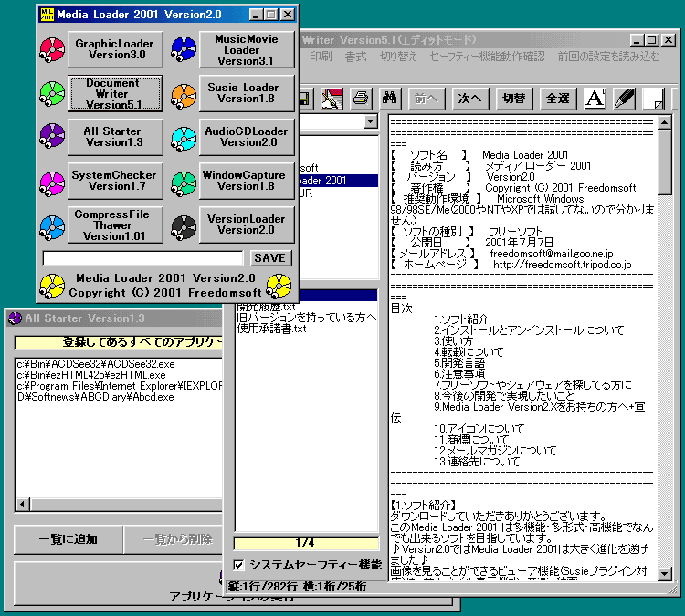Click the text field next to SAVE
Image resolution: width=685 pixels, height=616 pixels.
click(142, 258)
